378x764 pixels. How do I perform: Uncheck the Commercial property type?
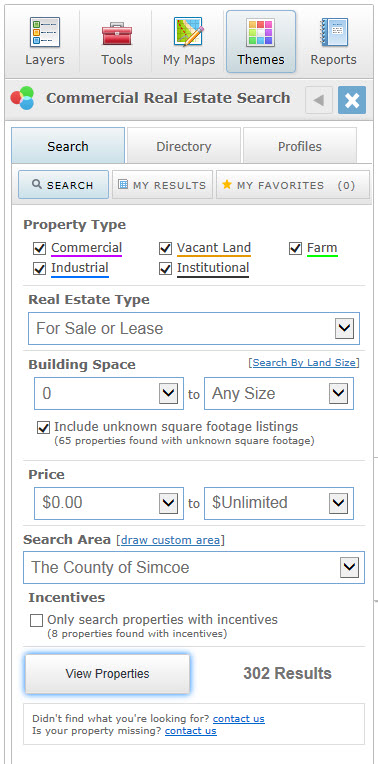39,248
